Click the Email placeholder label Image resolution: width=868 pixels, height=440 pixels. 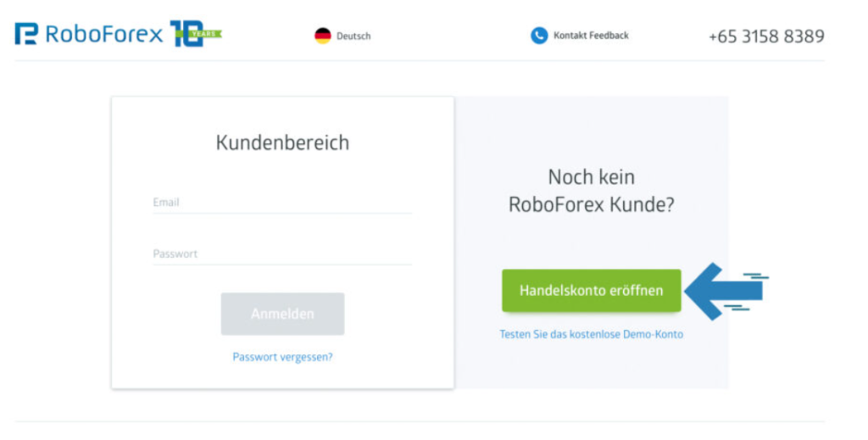(x=166, y=203)
